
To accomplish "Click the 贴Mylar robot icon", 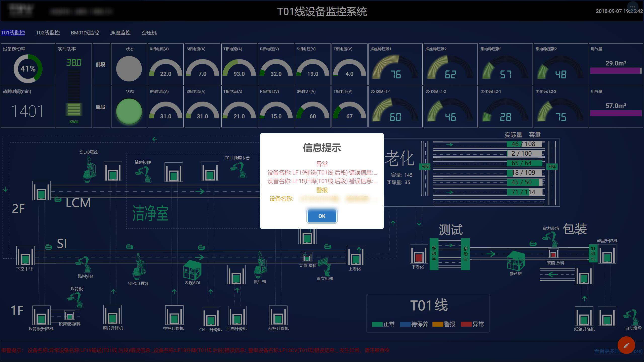I will (84, 264).
